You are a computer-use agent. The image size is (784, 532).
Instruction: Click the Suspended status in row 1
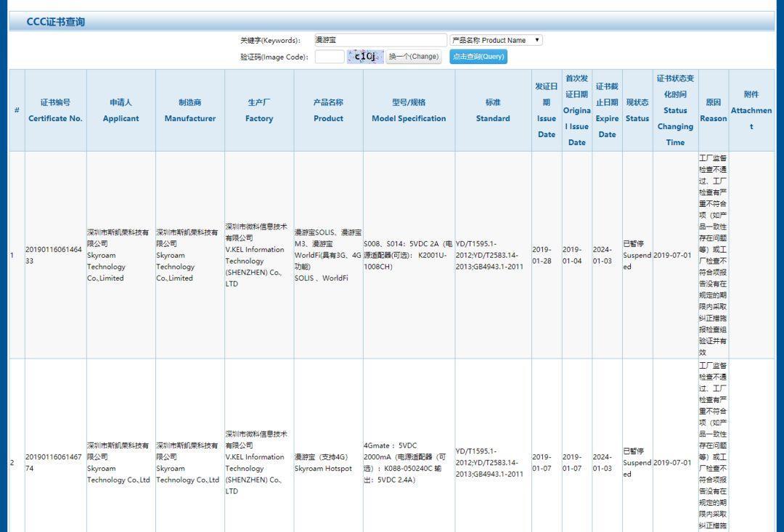[x=637, y=255]
